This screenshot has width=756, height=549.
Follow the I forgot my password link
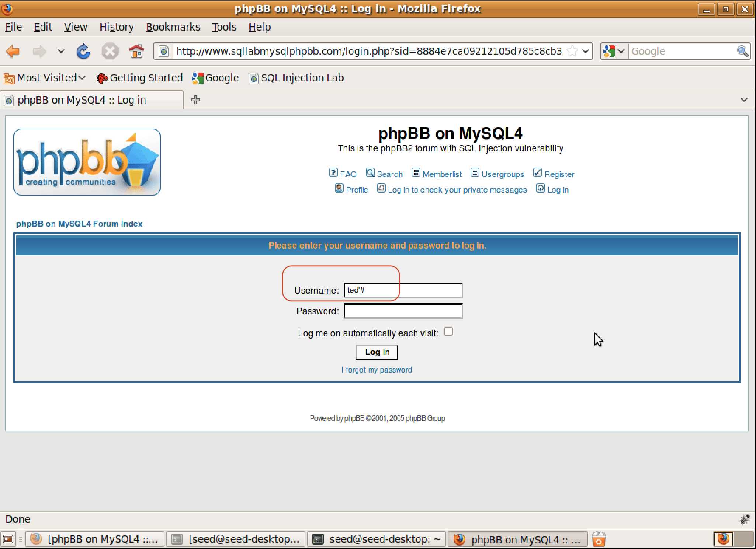[x=377, y=370]
